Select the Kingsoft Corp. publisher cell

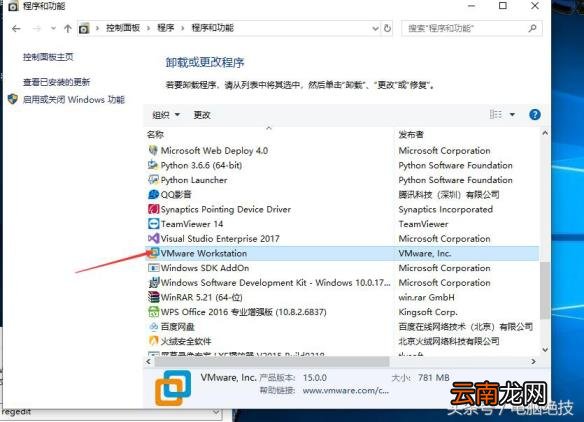pyautogui.click(x=428, y=312)
